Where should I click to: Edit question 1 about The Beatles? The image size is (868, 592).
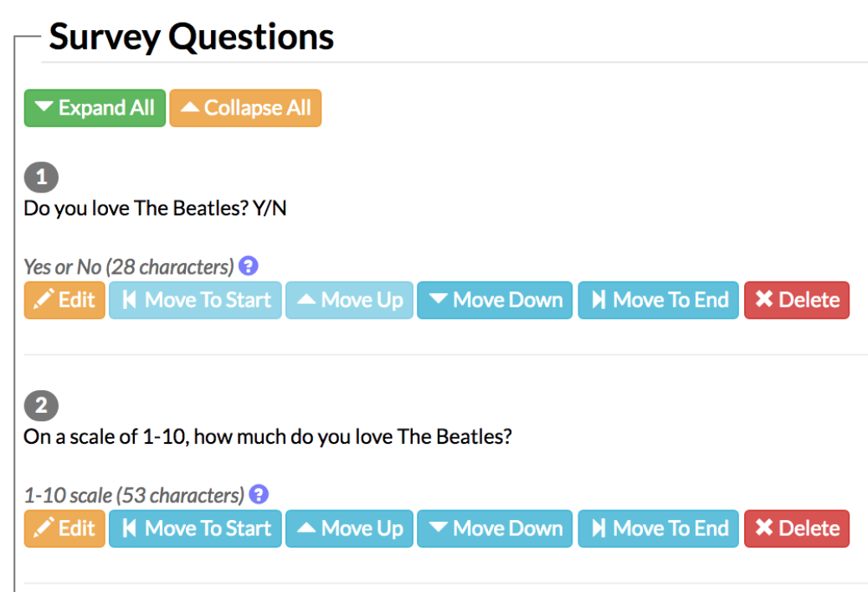pyautogui.click(x=64, y=300)
